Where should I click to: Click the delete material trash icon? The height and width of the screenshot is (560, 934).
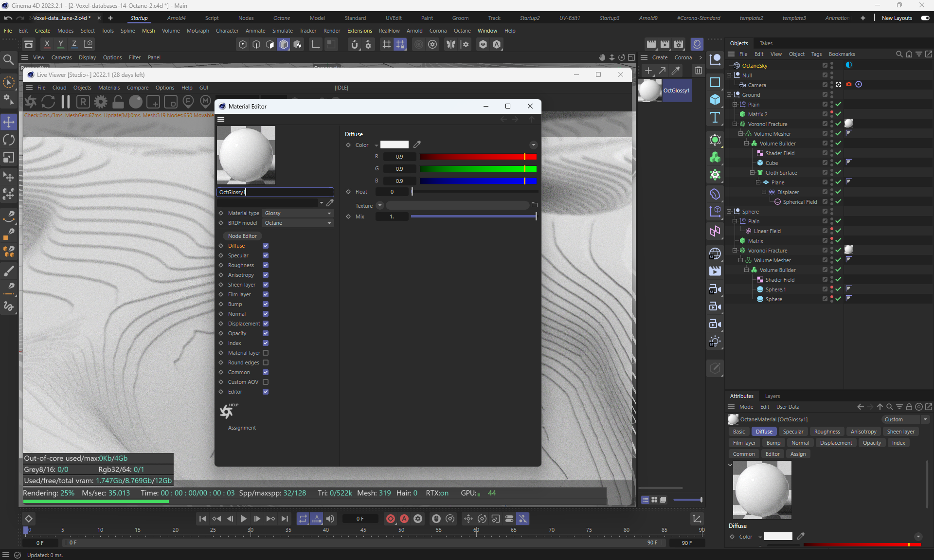699,71
